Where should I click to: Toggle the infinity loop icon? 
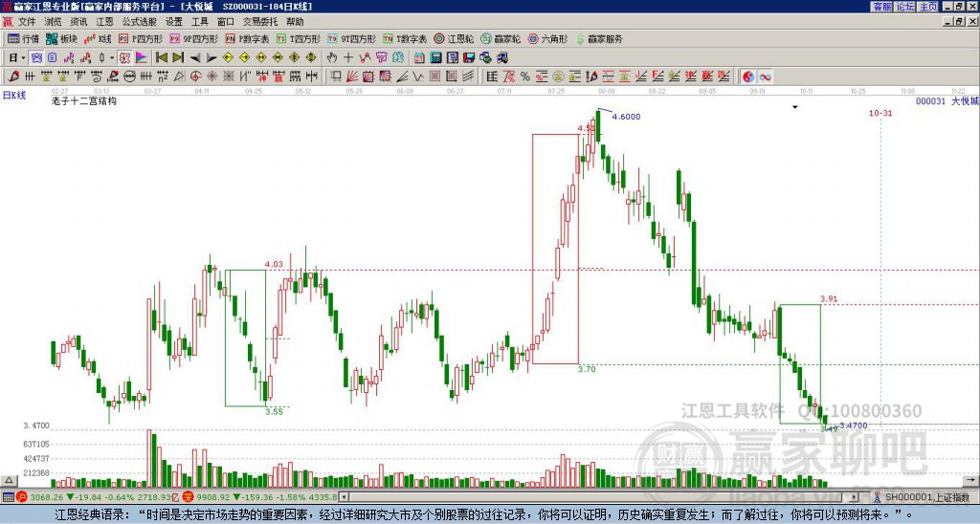(765, 76)
